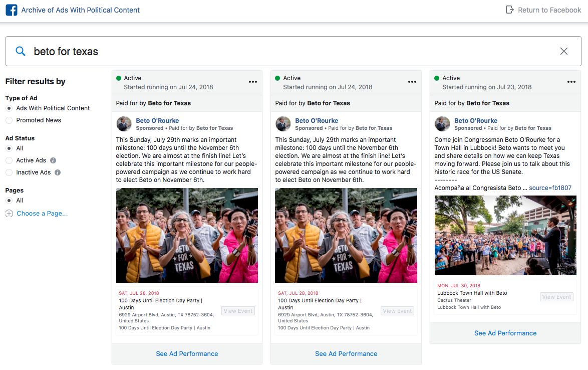Click 'Cactus Theater' venue text
Viewport: 588px width, 370px height.
454,300
